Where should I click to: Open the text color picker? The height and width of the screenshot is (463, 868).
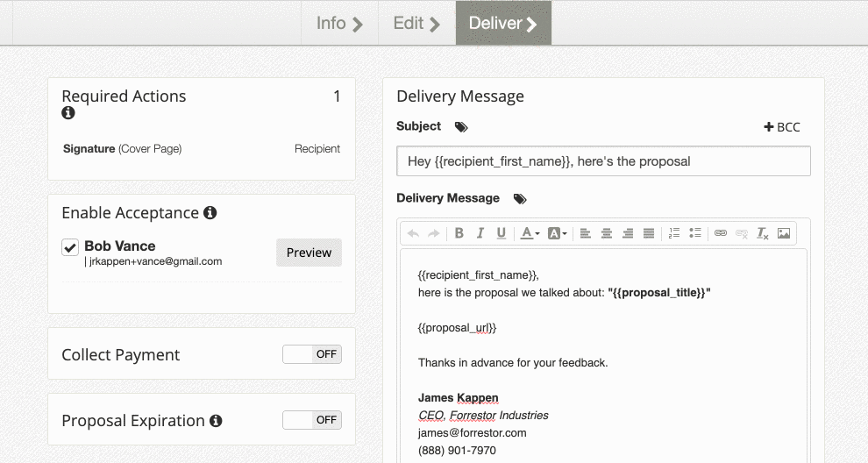tap(530, 233)
